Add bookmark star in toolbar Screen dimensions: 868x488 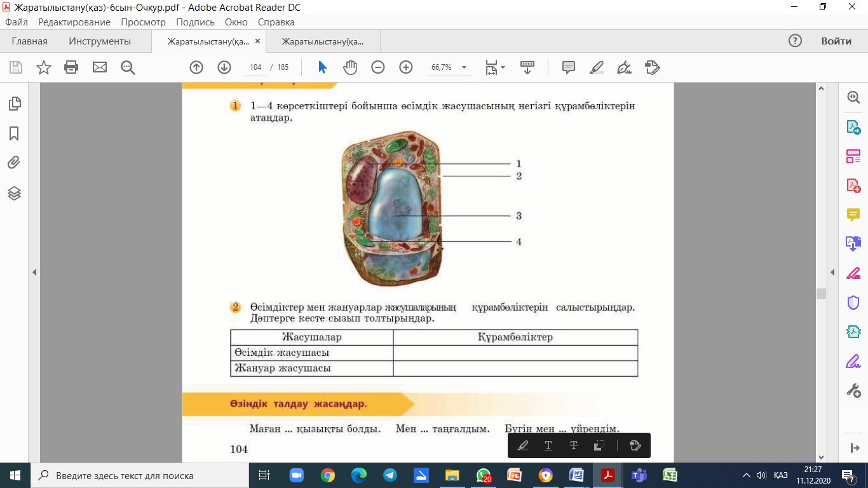[44, 67]
